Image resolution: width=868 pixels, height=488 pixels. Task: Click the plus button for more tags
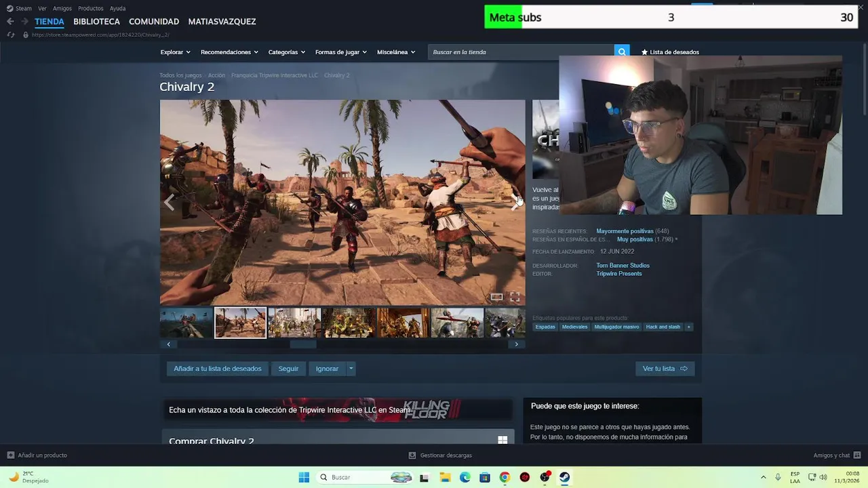(x=689, y=327)
